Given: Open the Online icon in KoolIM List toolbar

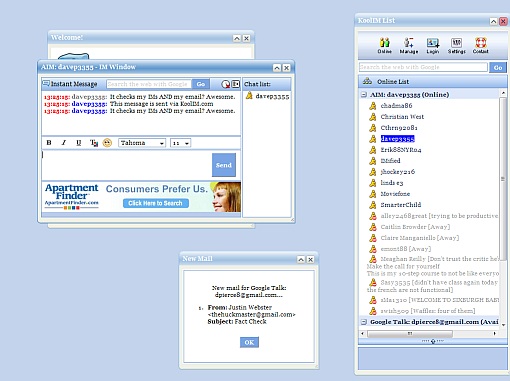Looking at the screenshot, I should point(384,45).
